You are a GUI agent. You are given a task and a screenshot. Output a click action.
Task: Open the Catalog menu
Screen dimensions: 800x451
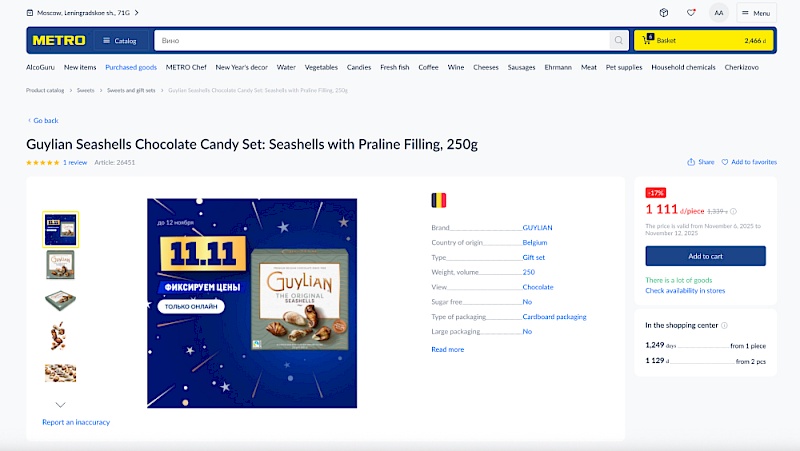[119, 41]
